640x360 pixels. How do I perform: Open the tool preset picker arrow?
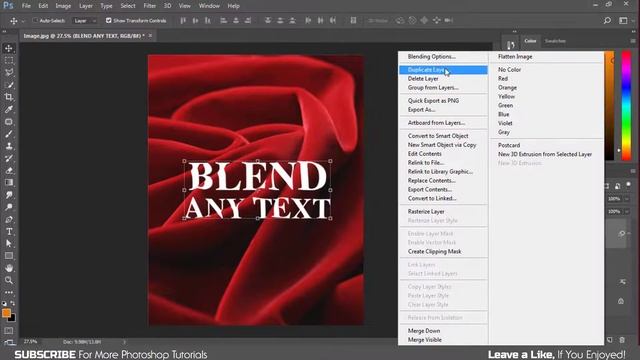tap(23, 20)
